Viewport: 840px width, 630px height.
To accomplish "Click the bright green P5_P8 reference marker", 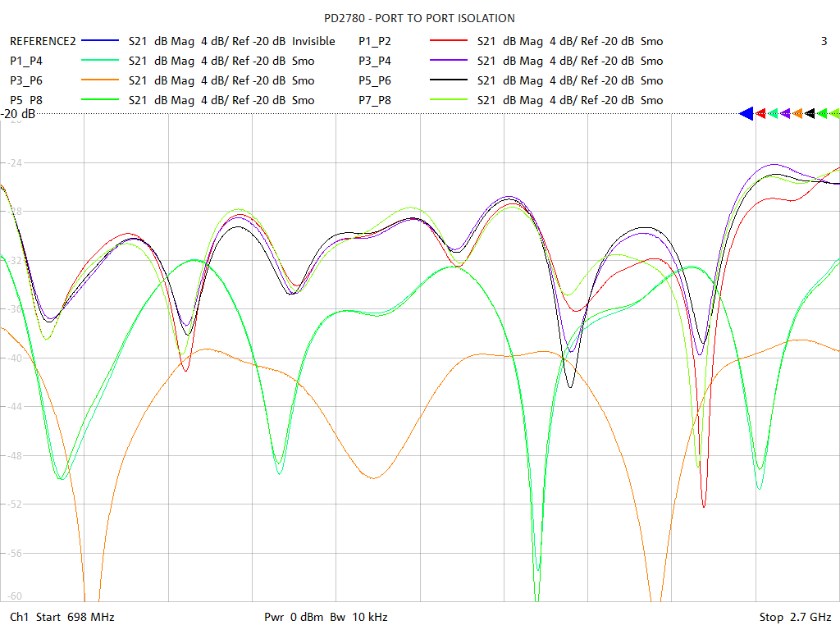I will point(822,113).
